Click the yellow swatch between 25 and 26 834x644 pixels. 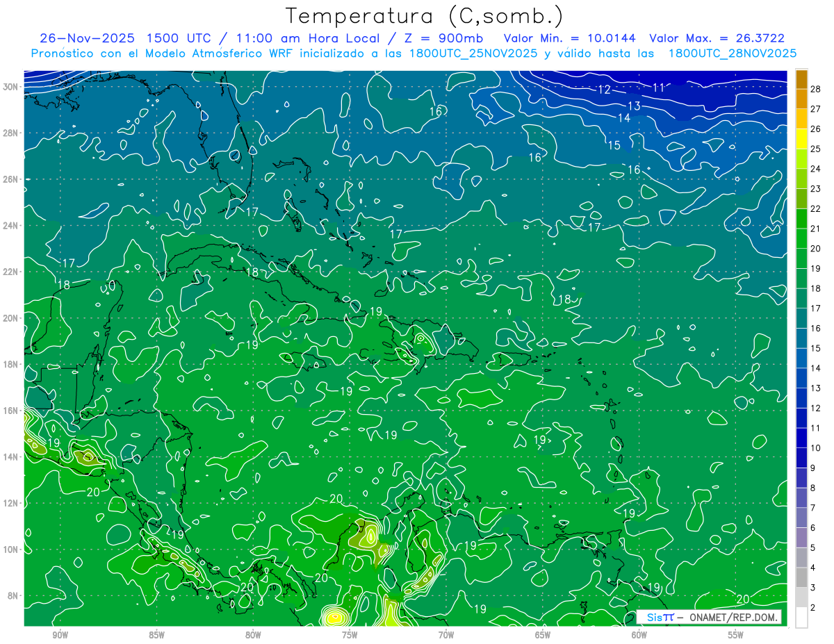[801, 139]
